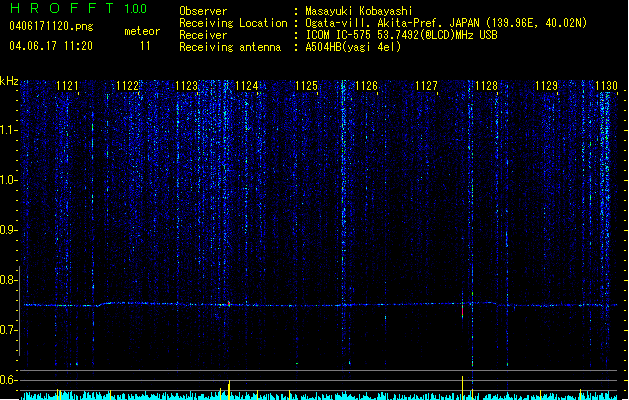The image size is (629, 400).
Task: Click the 1130 time marker
Action: click(x=606, y=86)
